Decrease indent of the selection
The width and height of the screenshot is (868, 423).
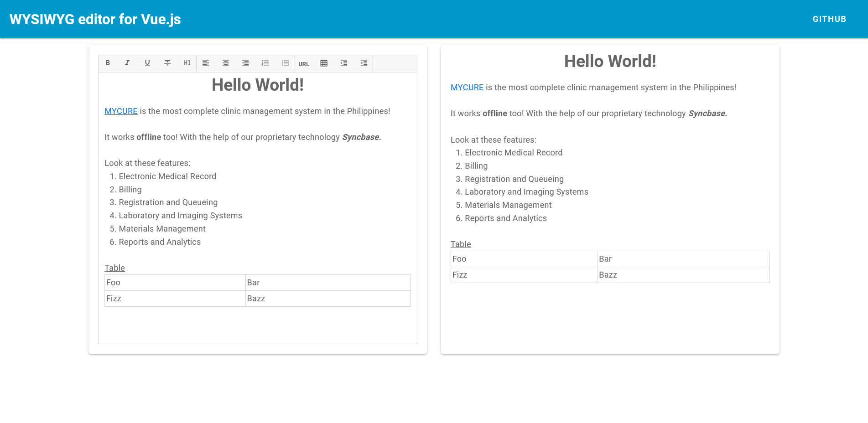[x=364, y=63]
